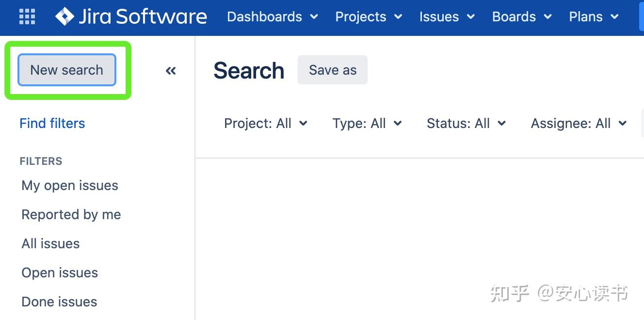Image resolution: width=644 pixels, height=320 pixels.
Task: Select the Reported by me filter
Action: (71, 214)
